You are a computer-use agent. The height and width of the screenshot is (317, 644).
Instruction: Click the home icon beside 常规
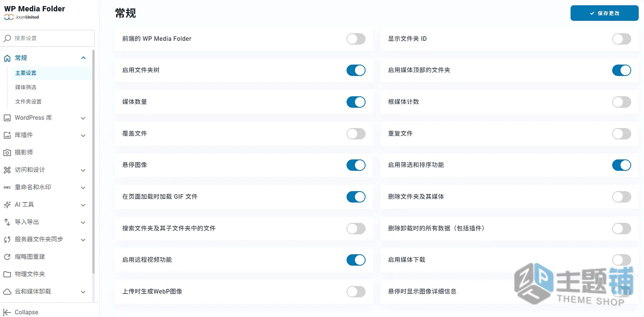(7, 58)
